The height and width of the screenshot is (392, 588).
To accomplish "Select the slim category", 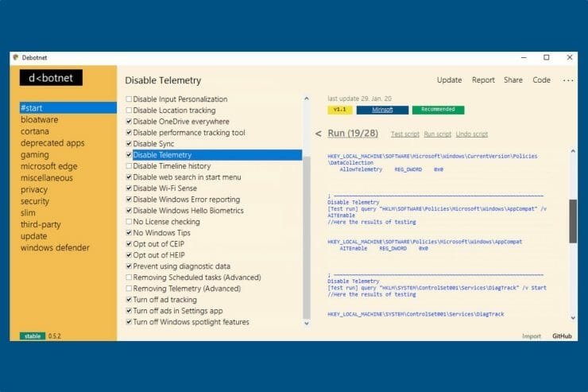I will pos(28,212).
